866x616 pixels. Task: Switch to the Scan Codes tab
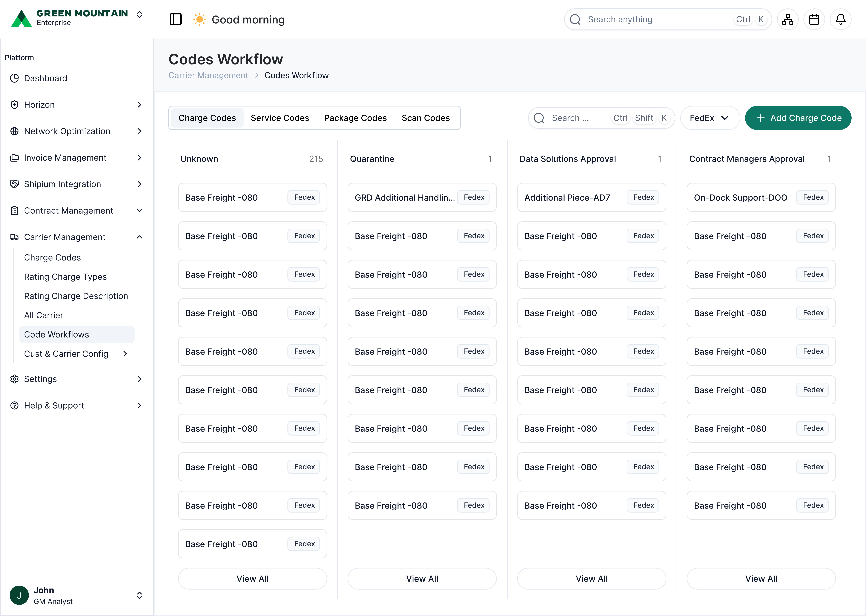pyautogui.click(x=426, y=118)
